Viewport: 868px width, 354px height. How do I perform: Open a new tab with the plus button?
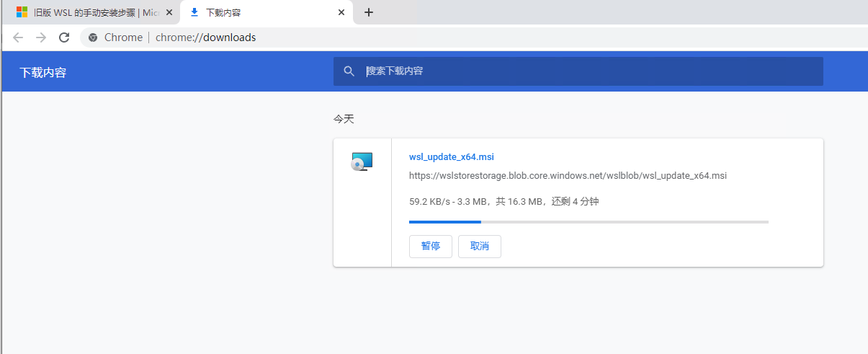369,12
